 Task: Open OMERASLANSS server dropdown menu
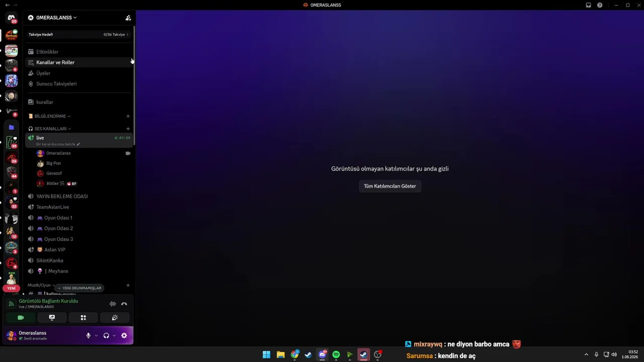tap(52, 18)
